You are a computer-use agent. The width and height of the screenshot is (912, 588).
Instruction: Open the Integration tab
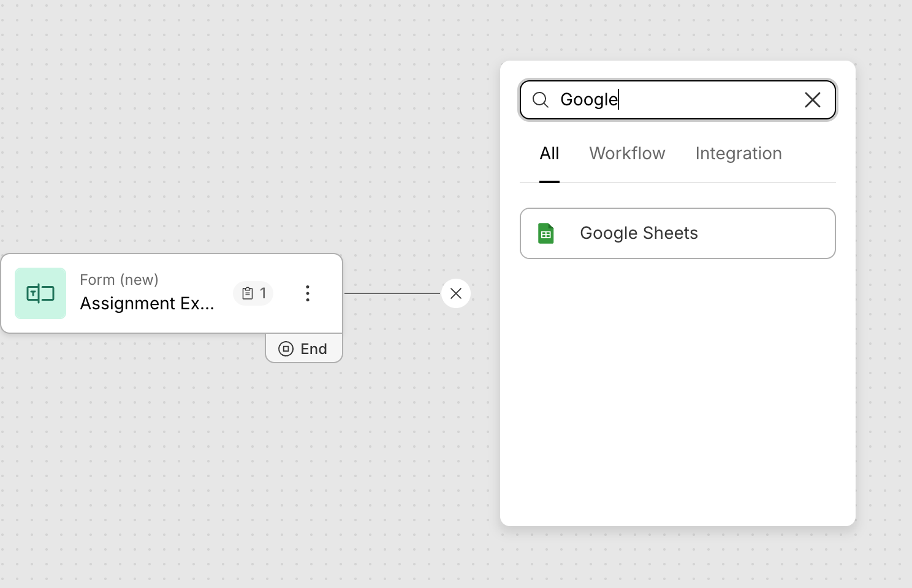(x=738, y=153)
